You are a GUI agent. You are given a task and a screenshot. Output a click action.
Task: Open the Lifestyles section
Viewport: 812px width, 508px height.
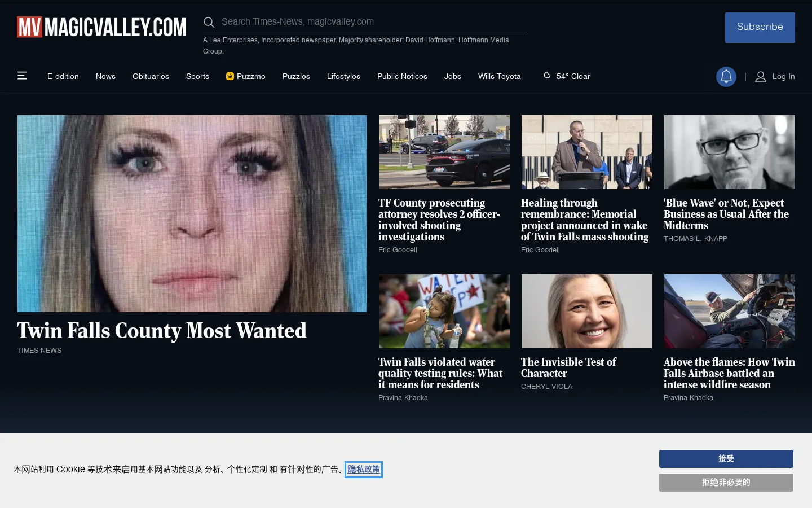tap(343, 76)
